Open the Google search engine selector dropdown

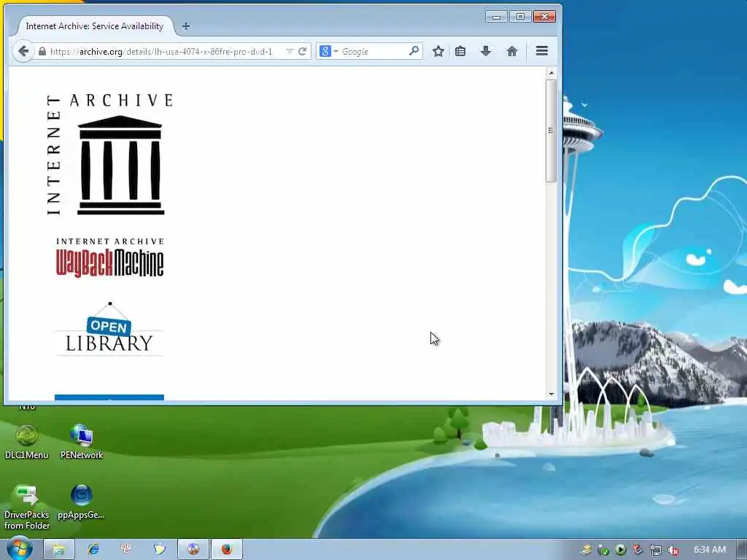pyautogui.click(x=329, y=52)
